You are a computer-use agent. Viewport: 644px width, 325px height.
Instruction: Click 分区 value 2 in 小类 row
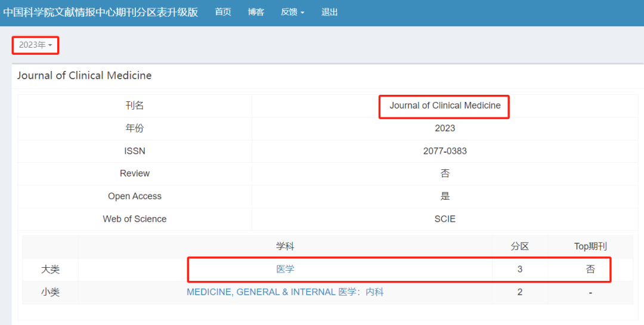coord(520,292)
